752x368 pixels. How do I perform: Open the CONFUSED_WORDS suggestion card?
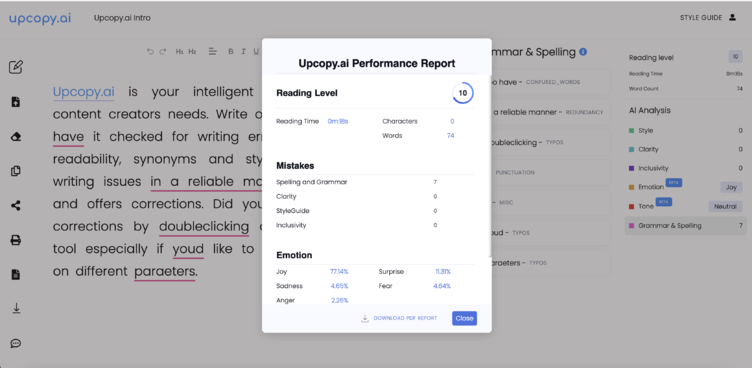point(551,82)
